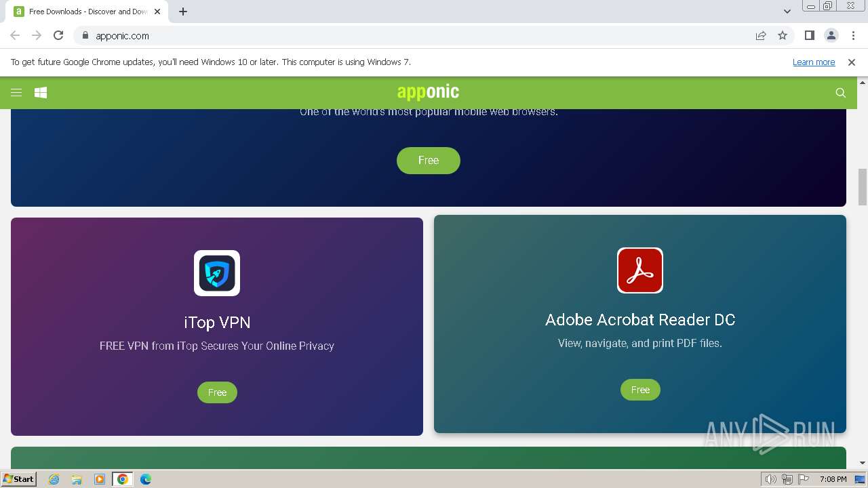This screenshot has height=488, width=868.
Task: Switch to Chrome in the taskbar
Action: coord(123,479)
